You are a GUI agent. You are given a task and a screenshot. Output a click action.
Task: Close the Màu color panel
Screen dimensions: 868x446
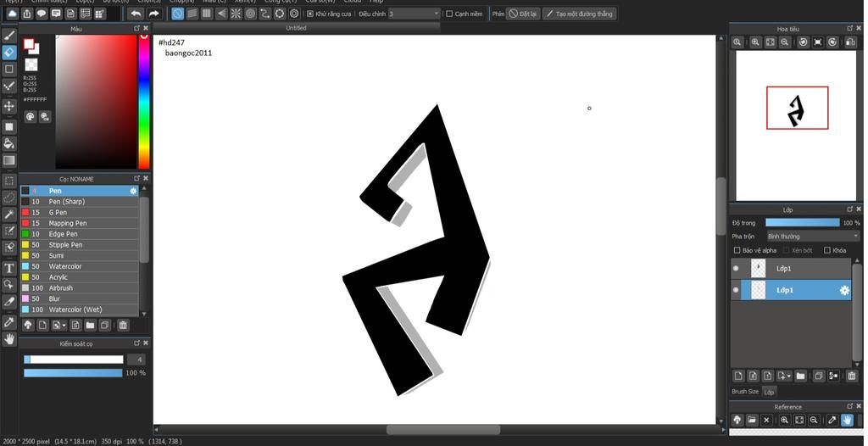(x=146, y=28)
